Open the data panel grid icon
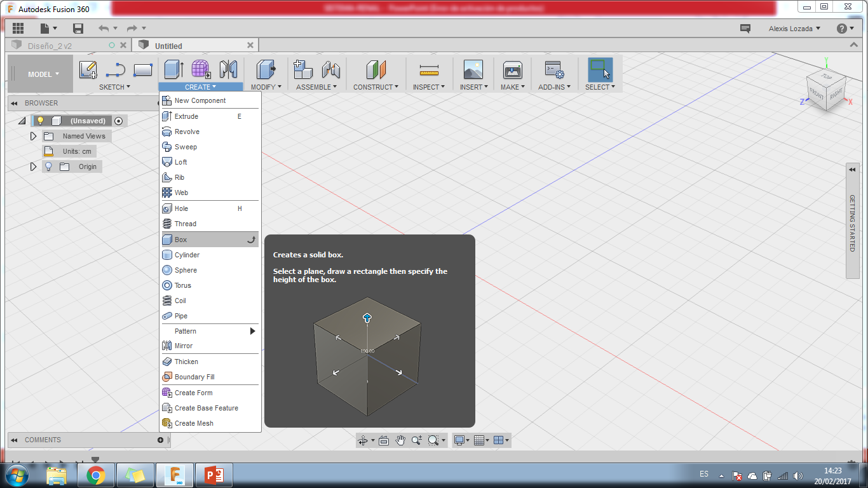This screenshot has width=868, height=488. (18, 28)
